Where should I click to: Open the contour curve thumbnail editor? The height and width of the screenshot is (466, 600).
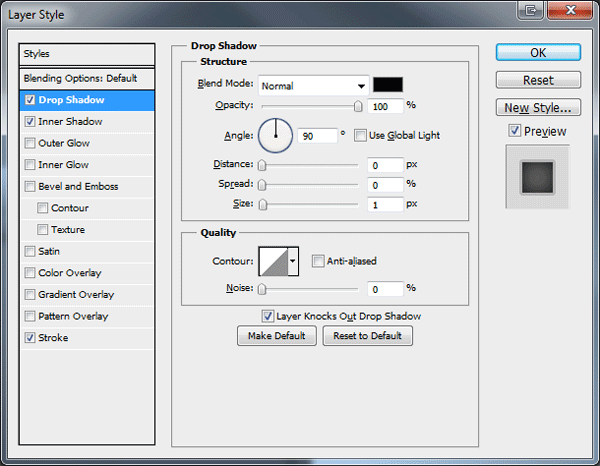[273, 261]
